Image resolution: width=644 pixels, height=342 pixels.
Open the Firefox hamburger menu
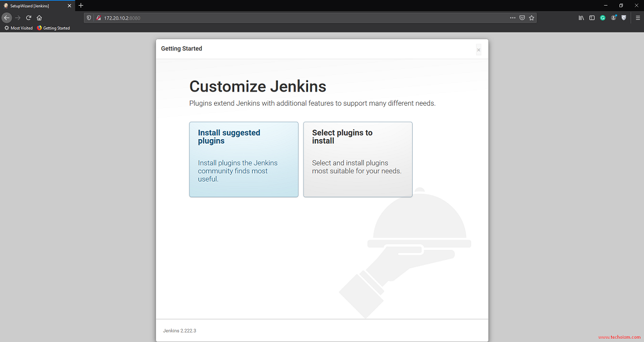638,18
